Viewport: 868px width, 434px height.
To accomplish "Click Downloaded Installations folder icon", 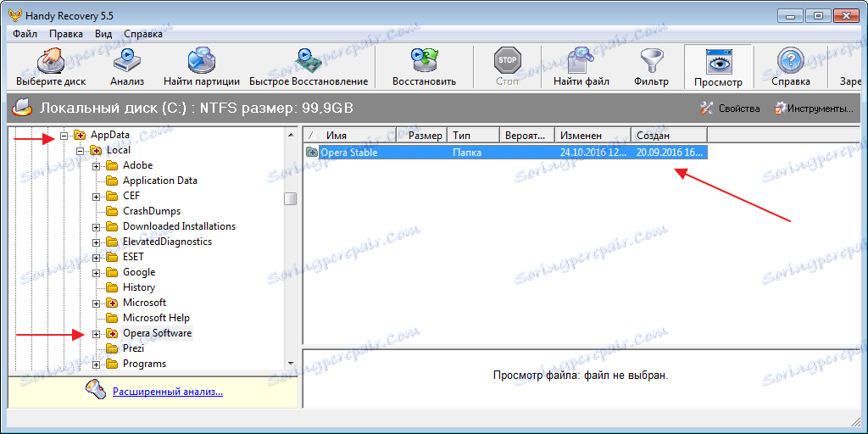I will (113, 226).
